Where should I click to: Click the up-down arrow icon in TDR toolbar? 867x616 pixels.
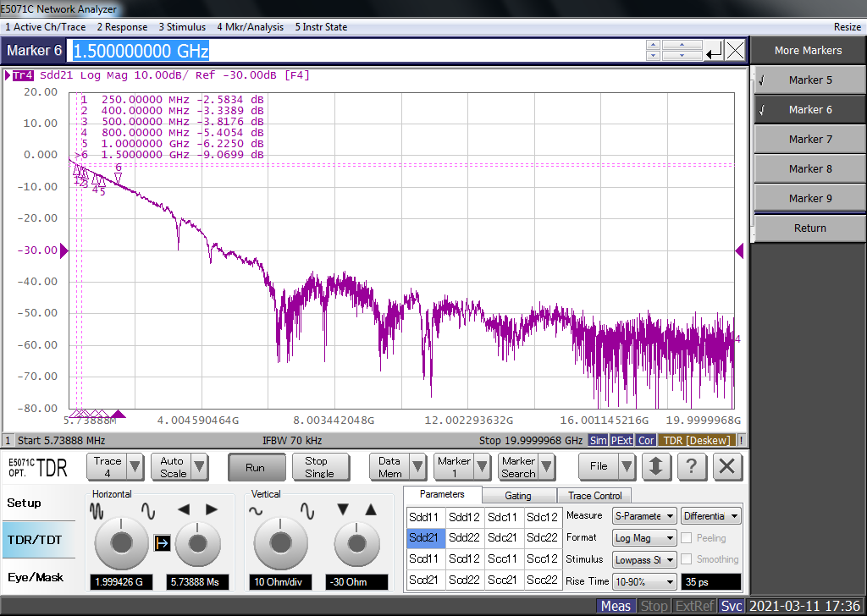(656, 466)
